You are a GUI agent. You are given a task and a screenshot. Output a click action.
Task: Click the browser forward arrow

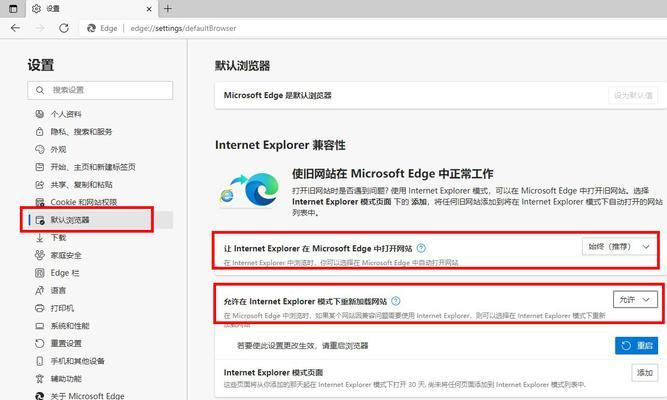pos(40,28)
